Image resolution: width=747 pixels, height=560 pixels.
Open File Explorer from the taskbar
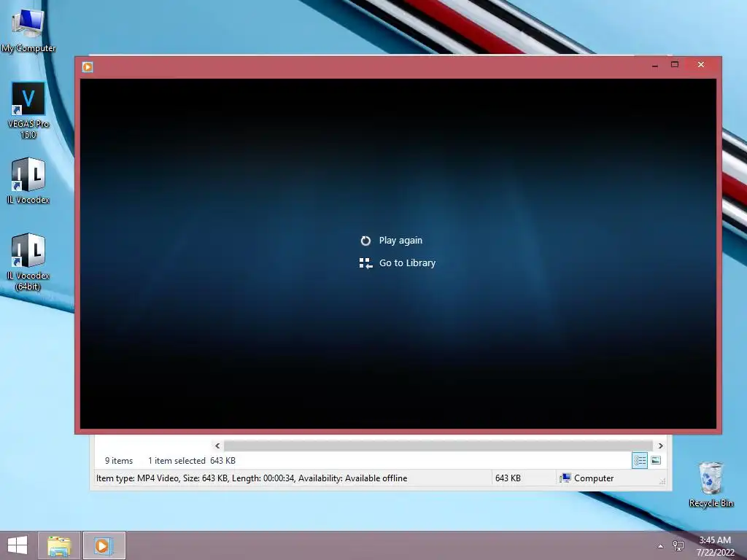(59, 545)
